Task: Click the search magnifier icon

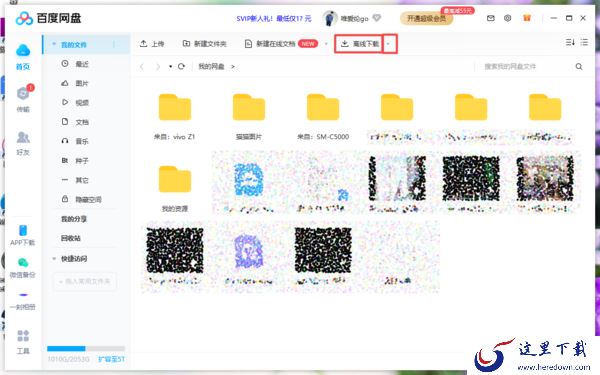Action: point(579,67)
